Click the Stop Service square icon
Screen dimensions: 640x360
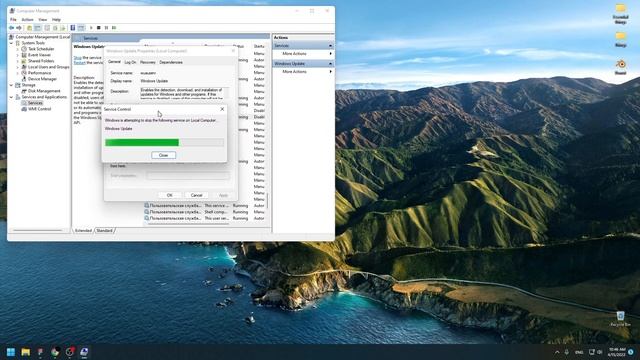[98, 28]
